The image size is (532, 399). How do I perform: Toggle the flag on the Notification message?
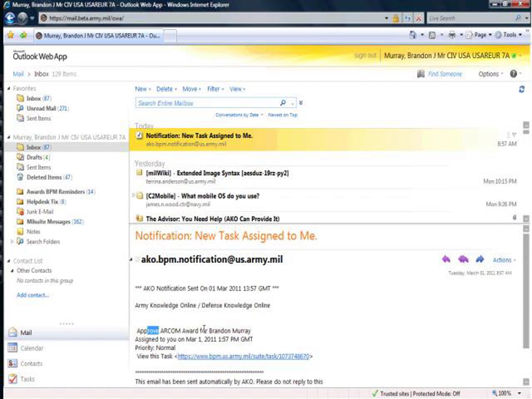pyautogui.click(x=514, y=135)
